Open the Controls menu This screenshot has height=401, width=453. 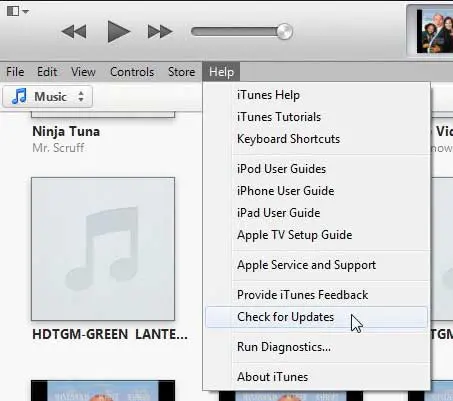132,72
